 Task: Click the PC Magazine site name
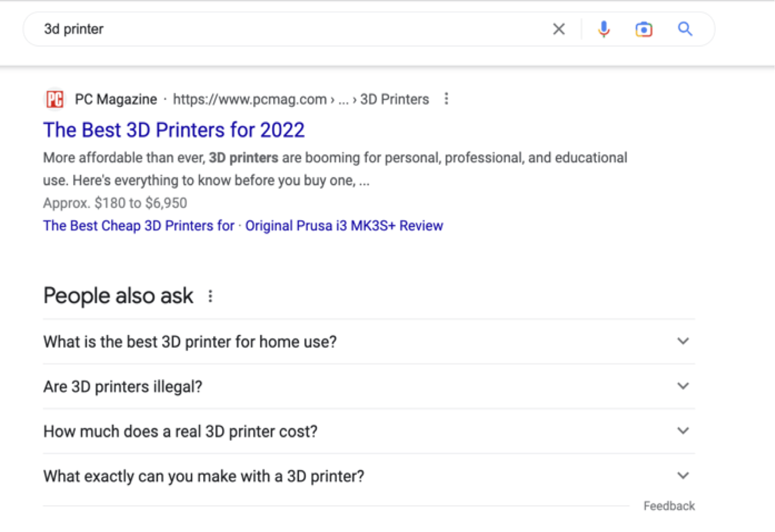116,99
